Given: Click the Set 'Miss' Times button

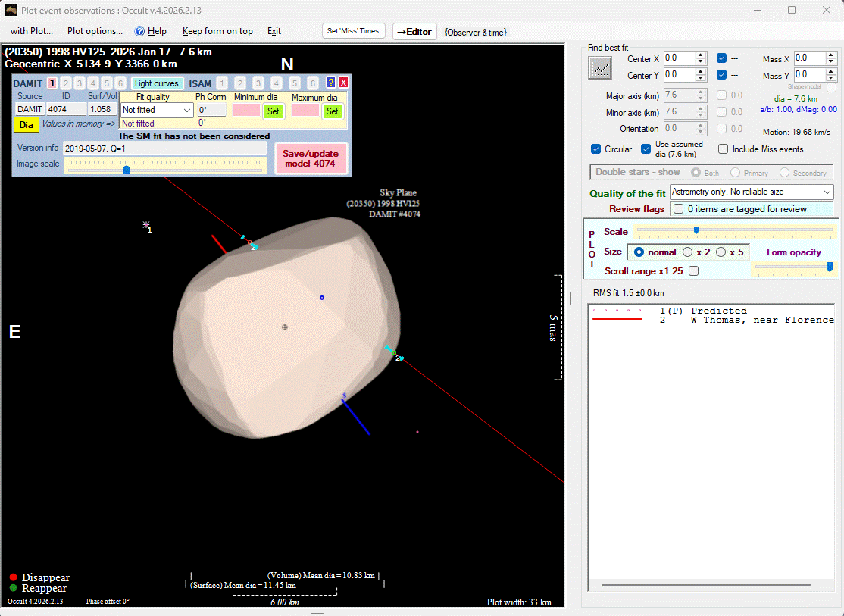Looking at the screenshot, I should pyautogui.click(x=353, y=31).
